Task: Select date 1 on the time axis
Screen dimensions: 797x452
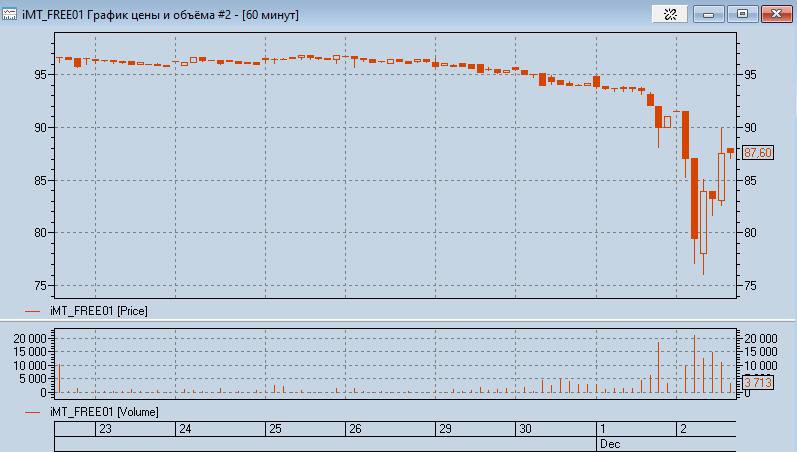Action: tap(603, 429)
